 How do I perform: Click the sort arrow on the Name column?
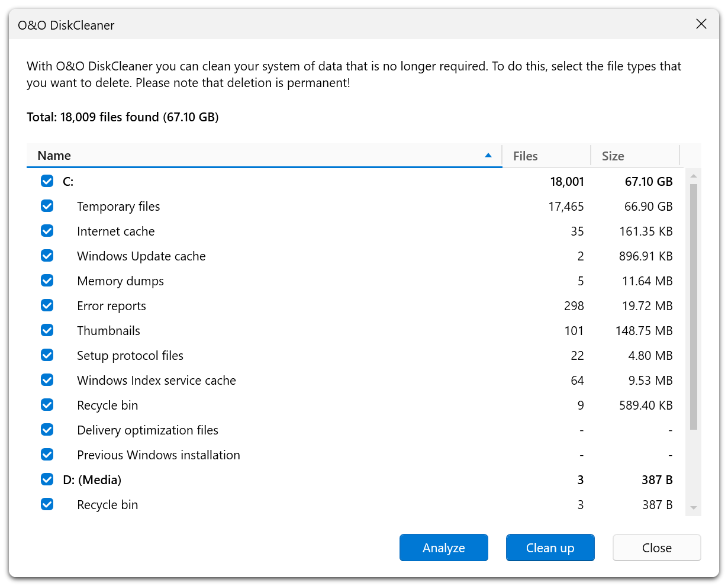(489, 155)
